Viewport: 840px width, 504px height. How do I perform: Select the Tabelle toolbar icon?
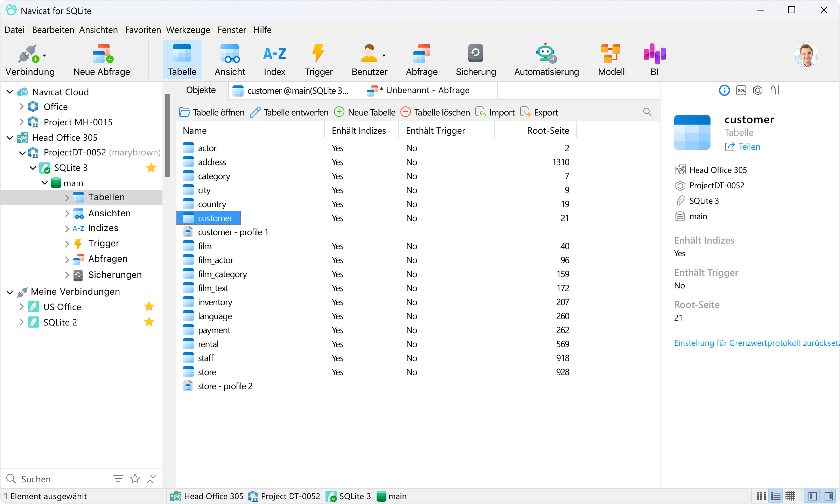coord(182,60)
